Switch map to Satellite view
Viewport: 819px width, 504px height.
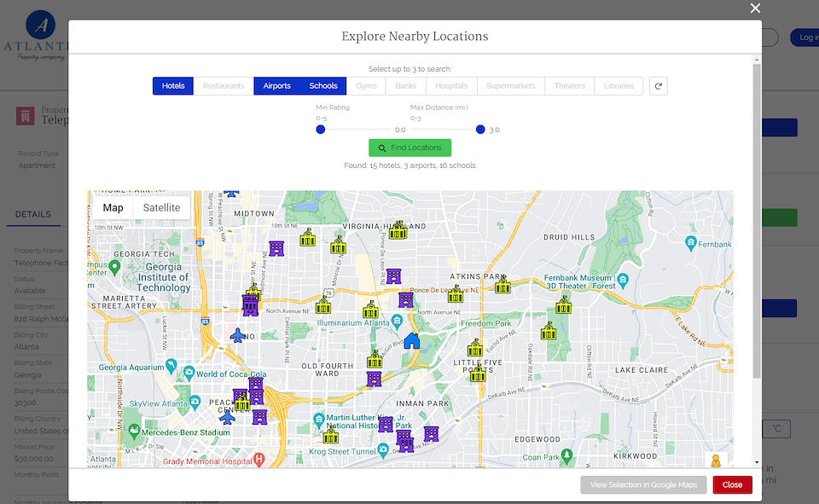(161, 208)
